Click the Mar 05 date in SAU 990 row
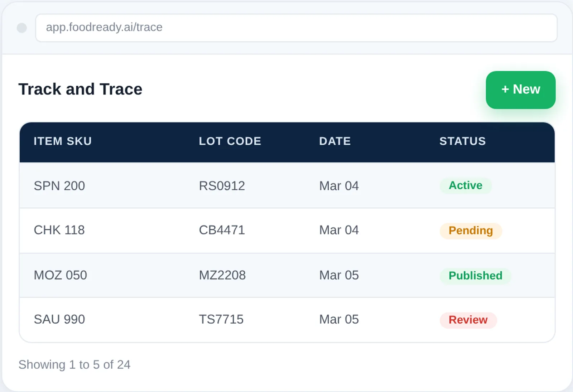The image size is (573, 392). click(x=339, y=319)
